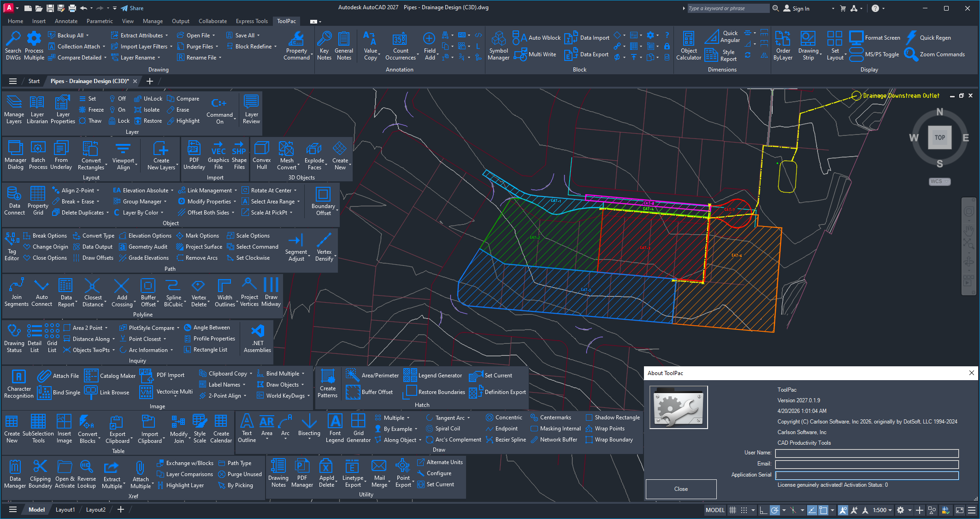980x519 pixels.
Task: Switch to the Annotate ribbon tab
Action: [x=66, y=21]
